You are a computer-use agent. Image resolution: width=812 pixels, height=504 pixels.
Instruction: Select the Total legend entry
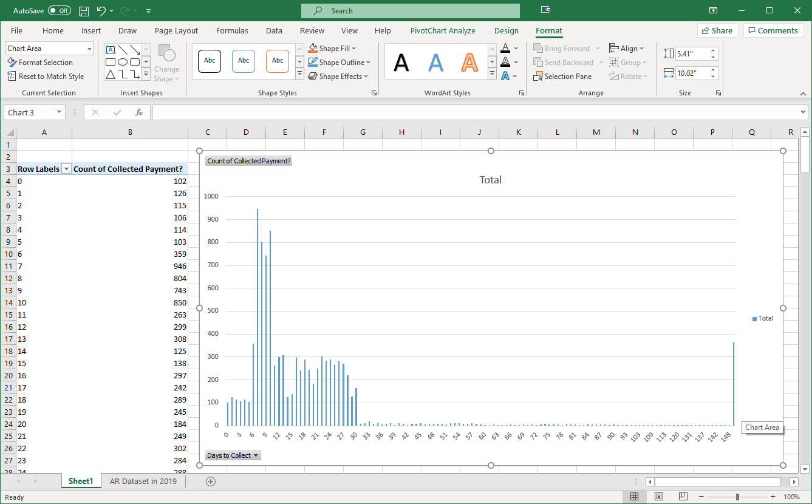pos(763,318)
